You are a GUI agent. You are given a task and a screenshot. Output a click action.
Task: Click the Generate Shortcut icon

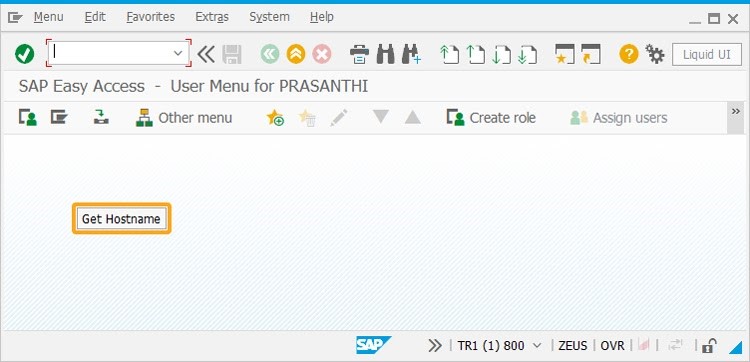coord(591,54)
